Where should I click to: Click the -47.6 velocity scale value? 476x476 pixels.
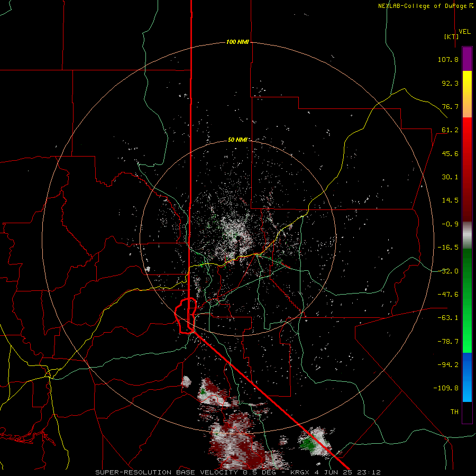click(x=448, y=295)
